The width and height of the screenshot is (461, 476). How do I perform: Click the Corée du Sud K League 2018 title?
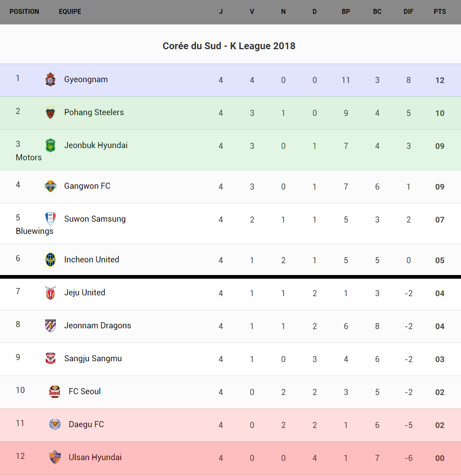click(229, 46)
